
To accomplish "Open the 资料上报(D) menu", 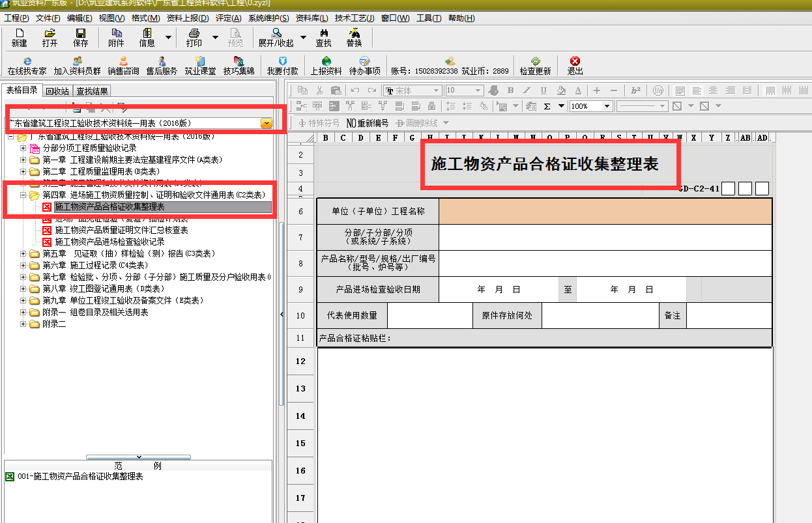I will pos(188,18).
